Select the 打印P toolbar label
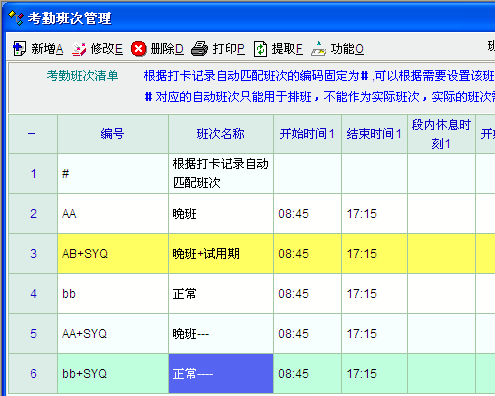The height and width of the screenshot is (396, 495). pos(229,49)
